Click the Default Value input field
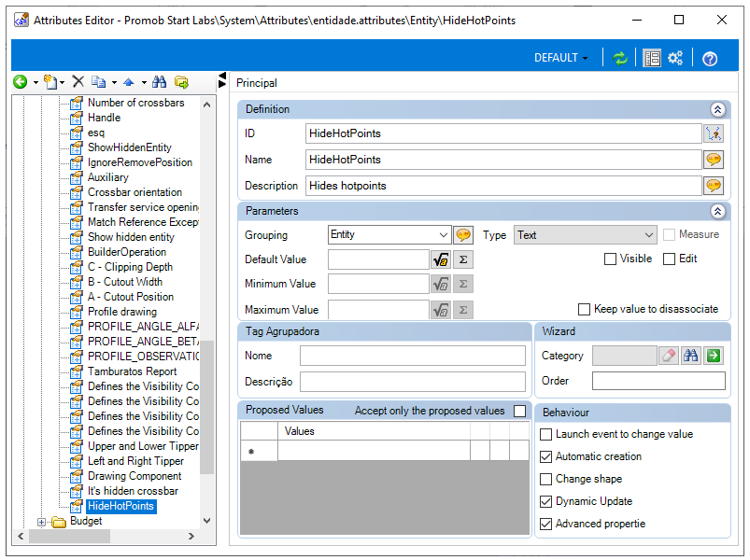750x560 pixels. click(x=378, y=259)
